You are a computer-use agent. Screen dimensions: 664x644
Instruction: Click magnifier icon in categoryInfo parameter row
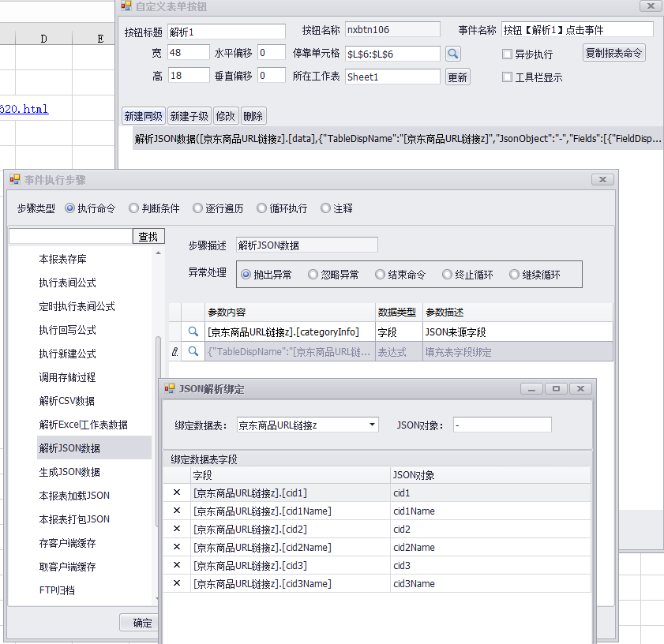pos(193,332)
